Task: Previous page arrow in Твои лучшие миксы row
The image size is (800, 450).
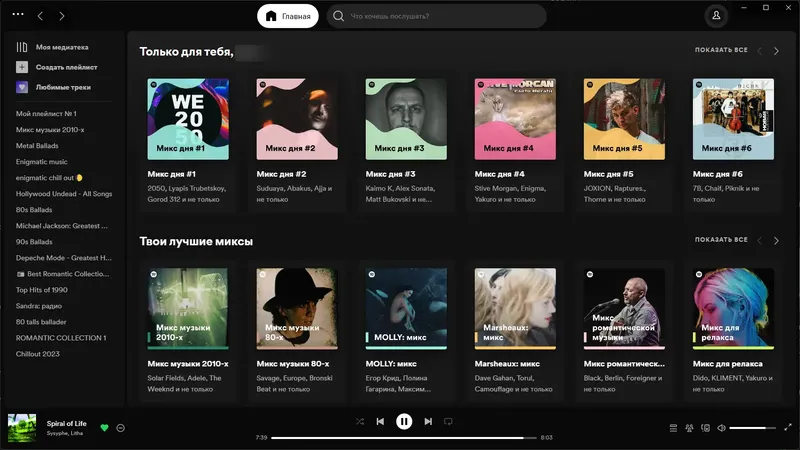Action: (760, 241)
